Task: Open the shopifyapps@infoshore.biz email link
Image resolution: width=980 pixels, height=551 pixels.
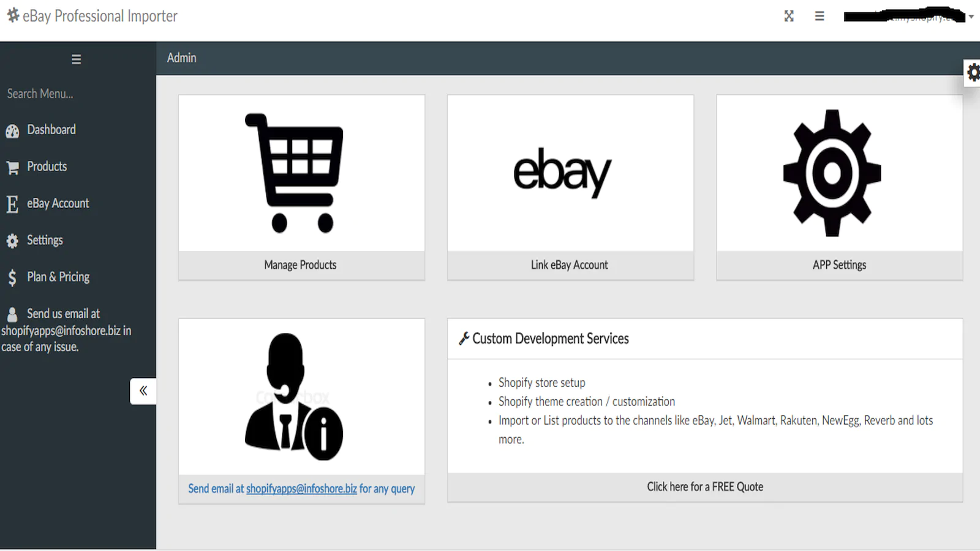Action: [301, 489]
